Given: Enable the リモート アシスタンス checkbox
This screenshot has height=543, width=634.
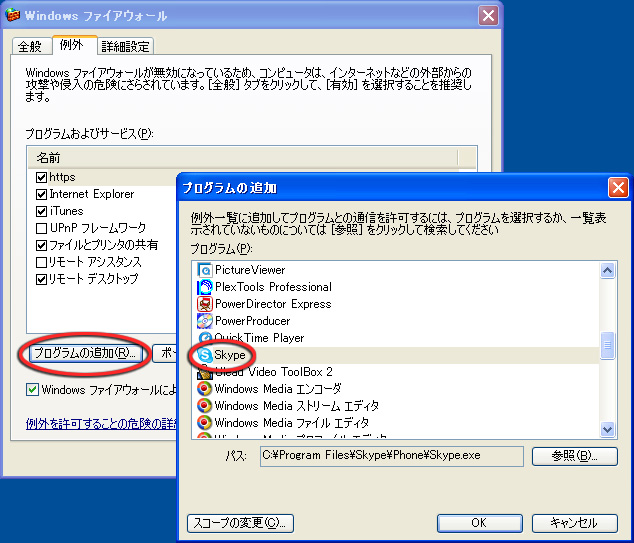Looking at the screenshot, I should tap(41, 262).
